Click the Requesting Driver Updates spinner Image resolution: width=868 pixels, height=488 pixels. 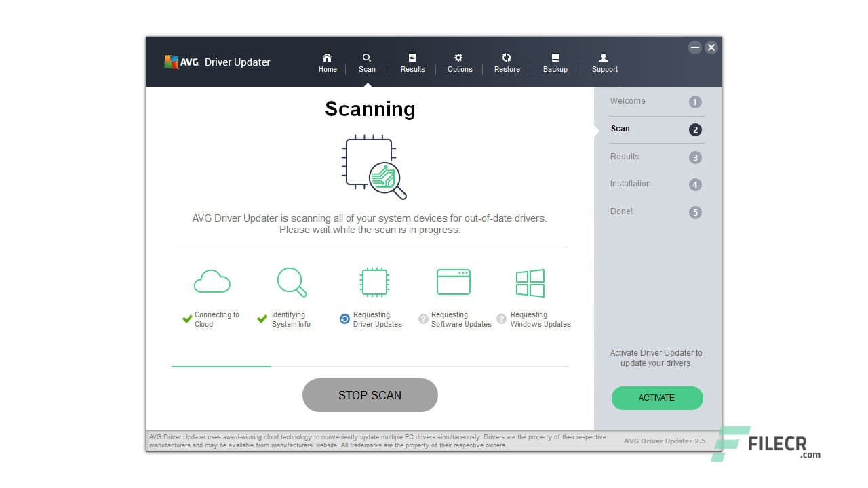pos(346,319)
